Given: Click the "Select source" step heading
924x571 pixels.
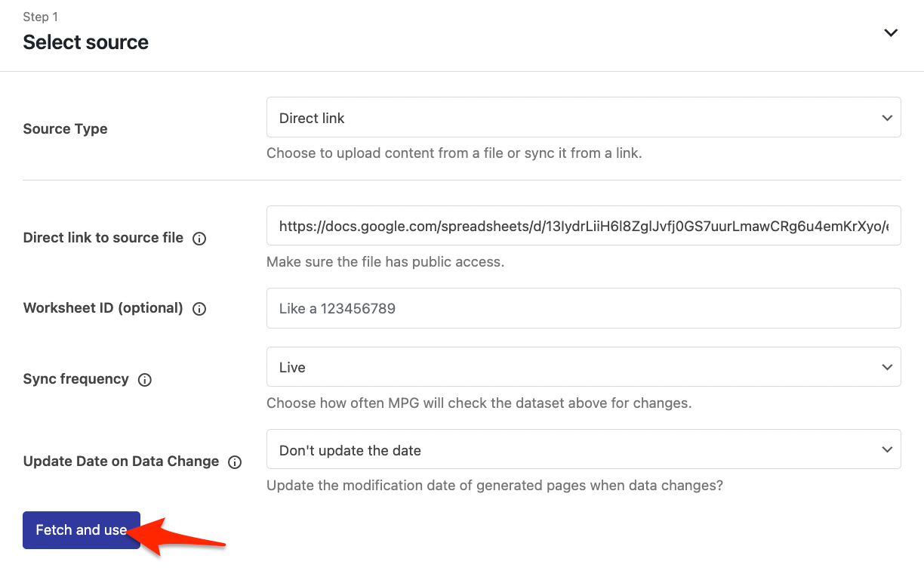Looking at the screenshot, I should tap(86, 42).
